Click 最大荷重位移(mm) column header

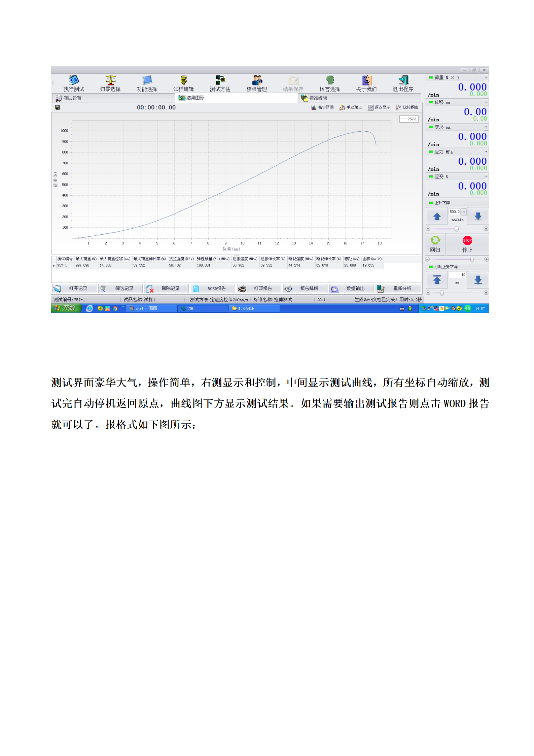[x=115, y=259]
